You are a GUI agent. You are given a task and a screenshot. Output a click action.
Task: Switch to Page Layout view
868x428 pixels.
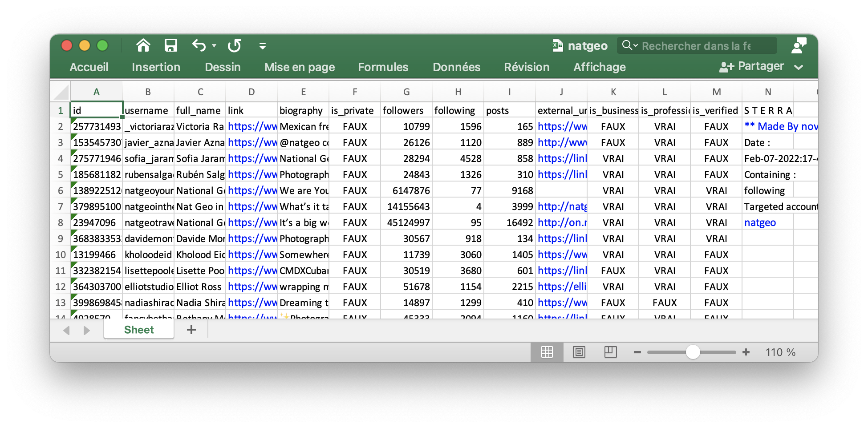579,352
